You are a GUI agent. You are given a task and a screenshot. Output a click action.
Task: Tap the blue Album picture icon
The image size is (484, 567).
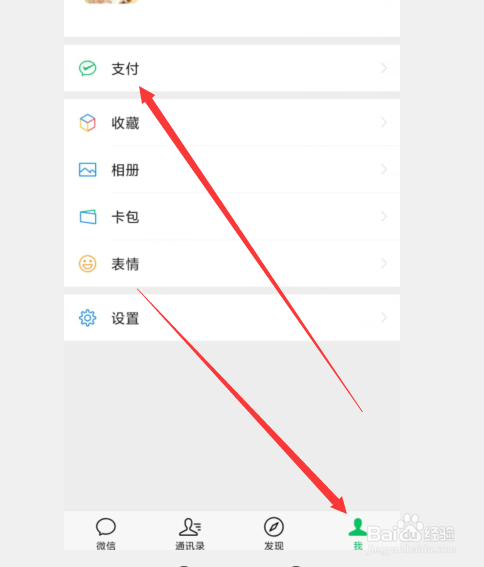click(88, 170)
